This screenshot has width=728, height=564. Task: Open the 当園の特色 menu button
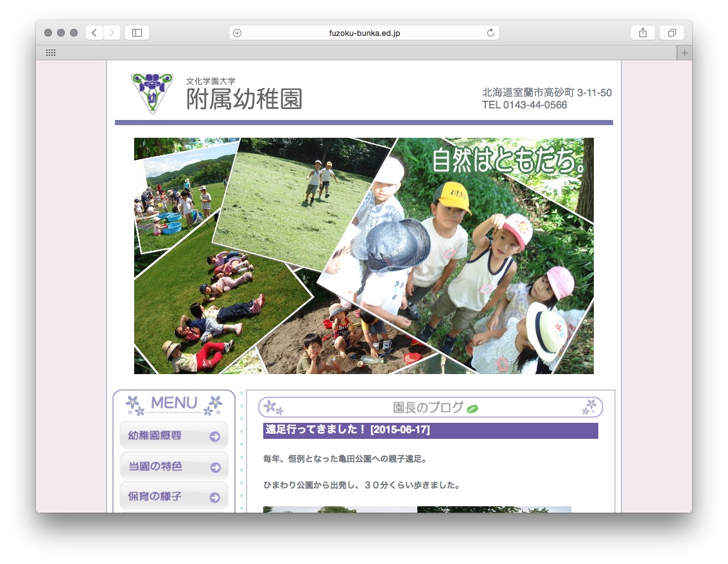(x=173, y=466)
